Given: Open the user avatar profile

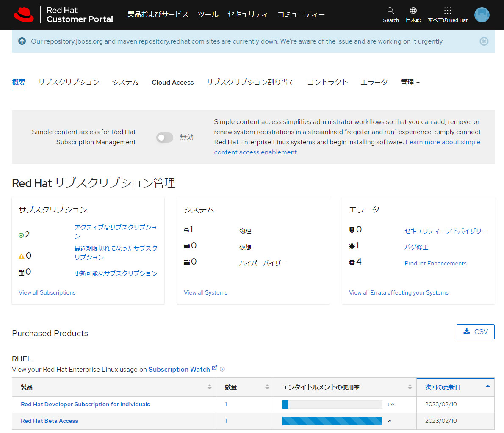Looking at the screenshot, I should click(x=482, y=15).
